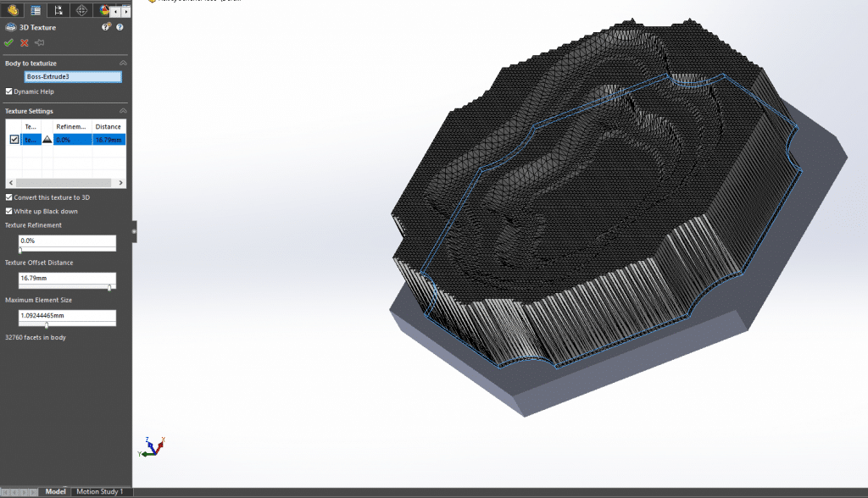The height and width of the screenshot is (498, 868).
Task: Cancel the 3D Texture with red X
Action: tap(25, 42)
